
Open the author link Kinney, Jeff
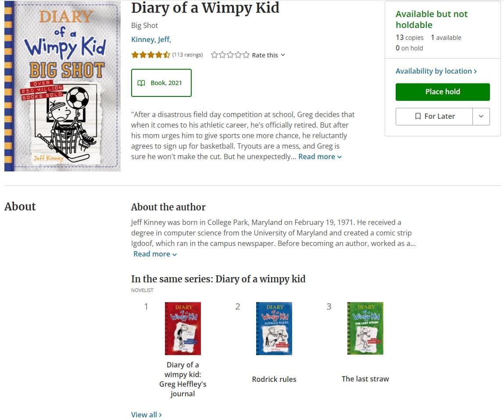[x=151, y=40]
